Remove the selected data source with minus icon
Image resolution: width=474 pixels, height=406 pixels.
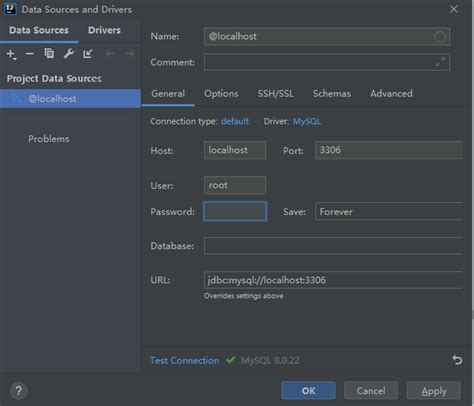(x=30, y=53)
